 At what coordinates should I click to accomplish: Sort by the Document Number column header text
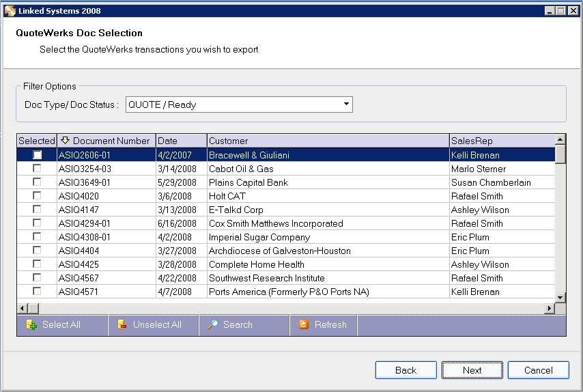click(x=111, y=141)
